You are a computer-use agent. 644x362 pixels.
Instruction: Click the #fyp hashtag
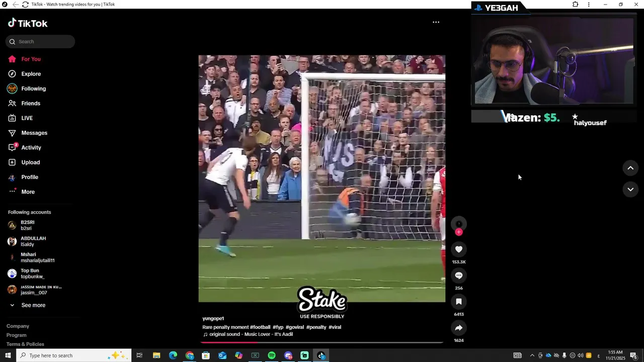click(x=278, y=327)
